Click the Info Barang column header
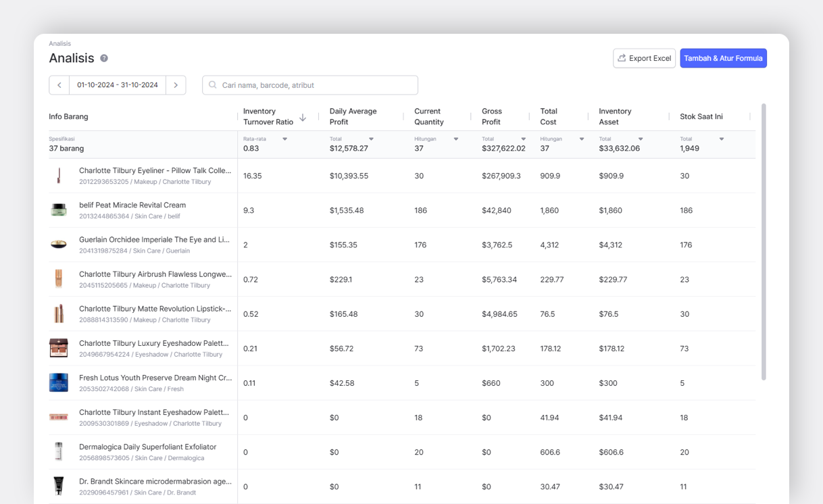 pyautogui.click(x=68, y=116)
